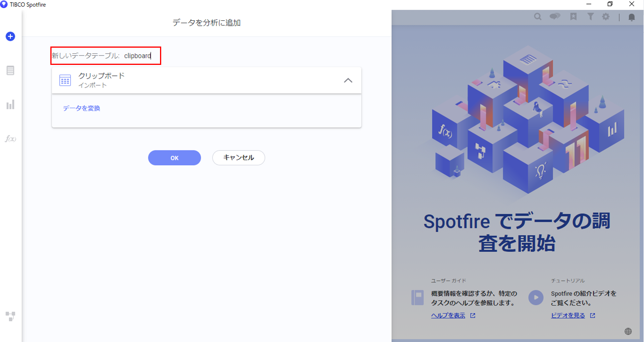Click the TIBCO Spotfire app icon in title bar
Image resolution: width=644 pixels, height=342 pixels.
[x=4, y=4]
